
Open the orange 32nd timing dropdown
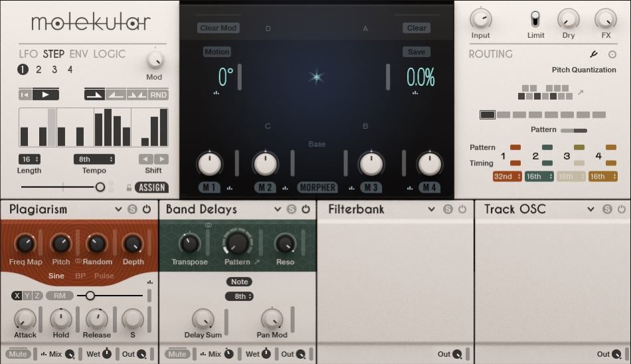507,177
